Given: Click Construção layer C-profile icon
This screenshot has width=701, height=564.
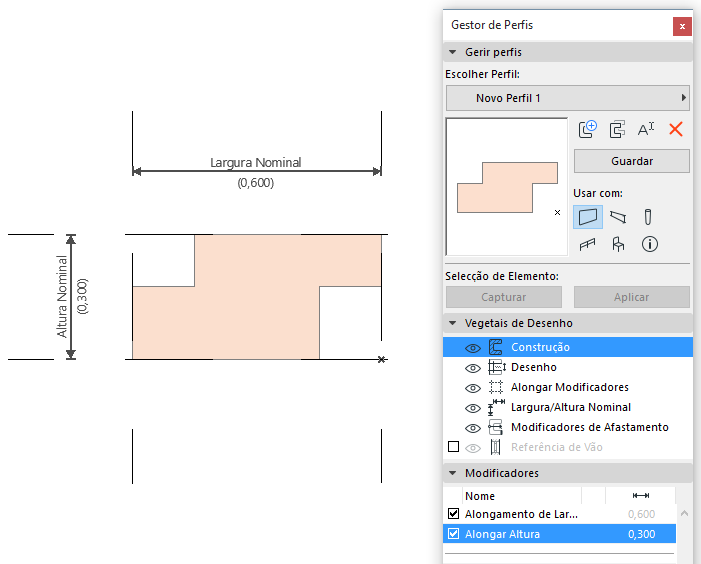Looking at the screenshot, I should coord(495,347).
